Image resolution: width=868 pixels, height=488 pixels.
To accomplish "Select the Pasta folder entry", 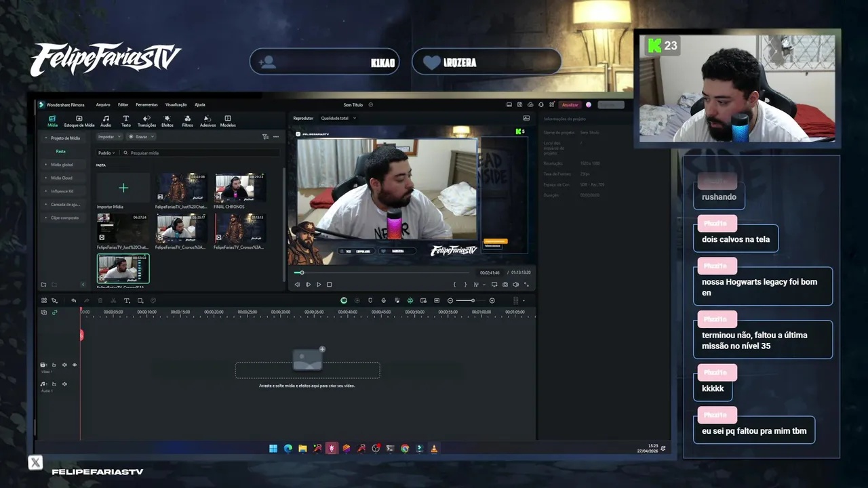I will 60,151.
